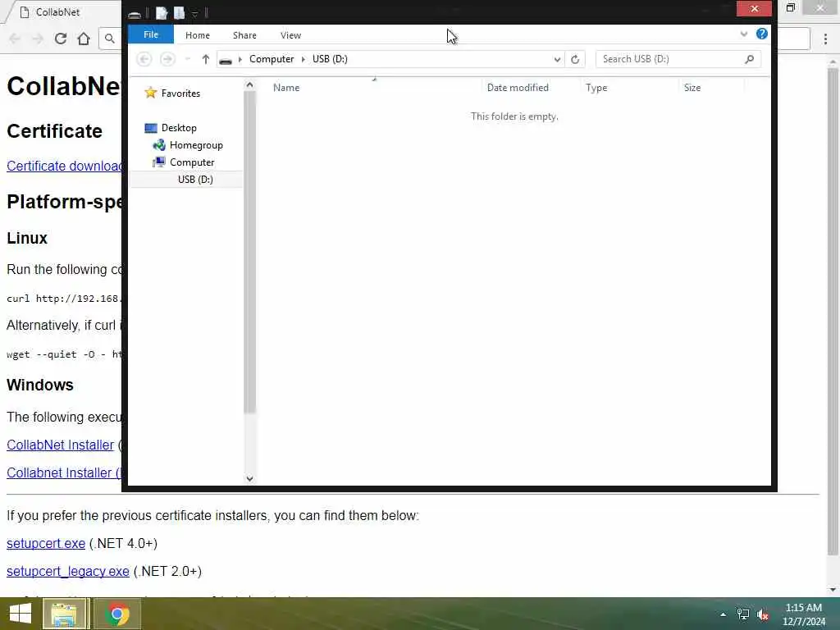Screen dimensions: 840x630
Task: Show hidden tray icons arrow
Action: tap(724, 614)
